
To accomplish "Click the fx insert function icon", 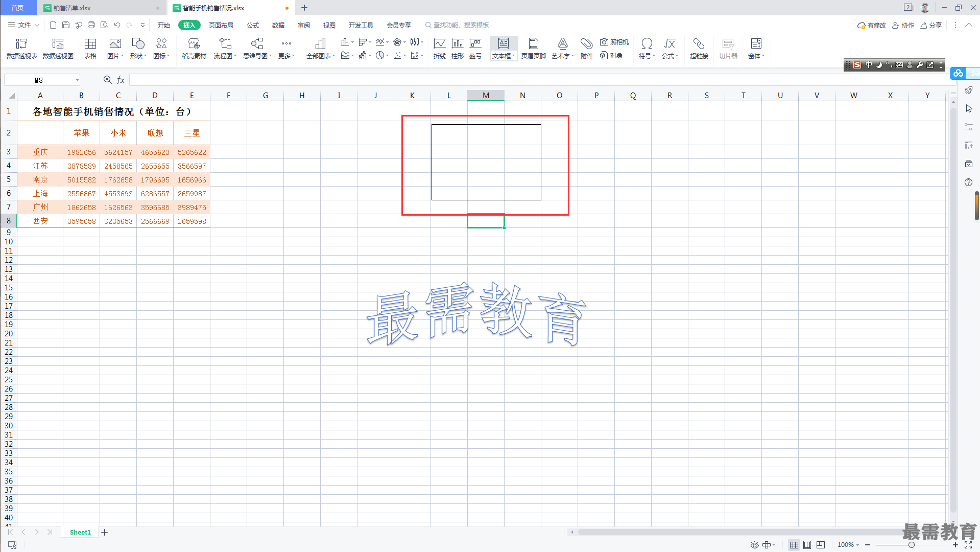I will tap(121, 80).
